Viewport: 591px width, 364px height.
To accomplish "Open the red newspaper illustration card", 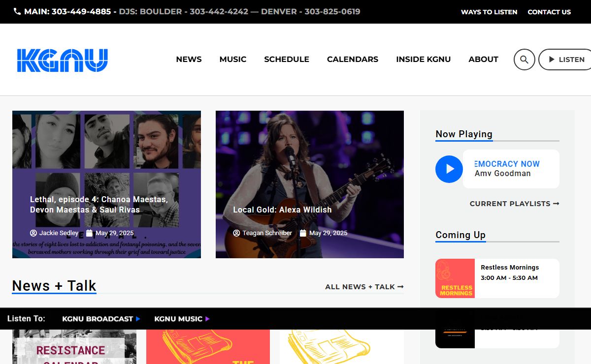I will pyautogui.click(x=208, y=347).
